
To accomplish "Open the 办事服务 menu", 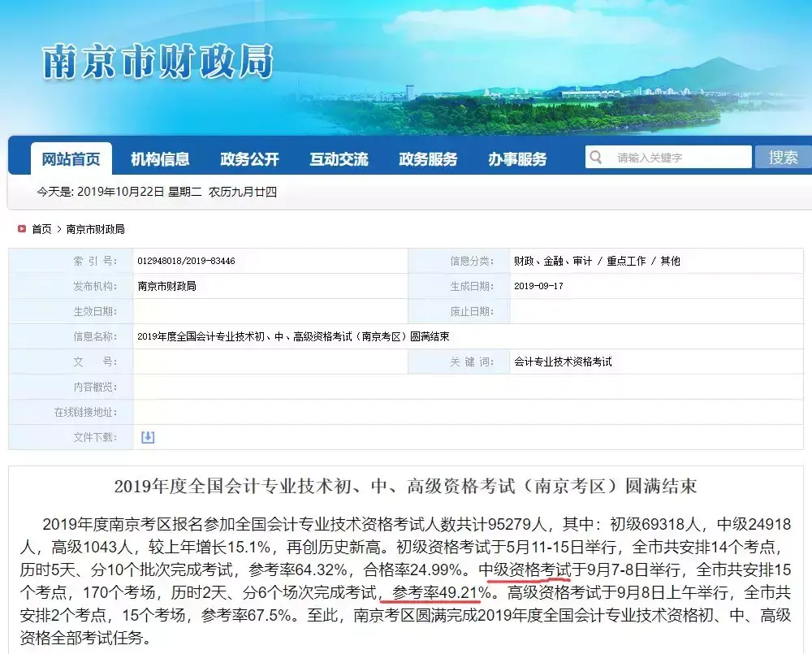I will (517, 159).
